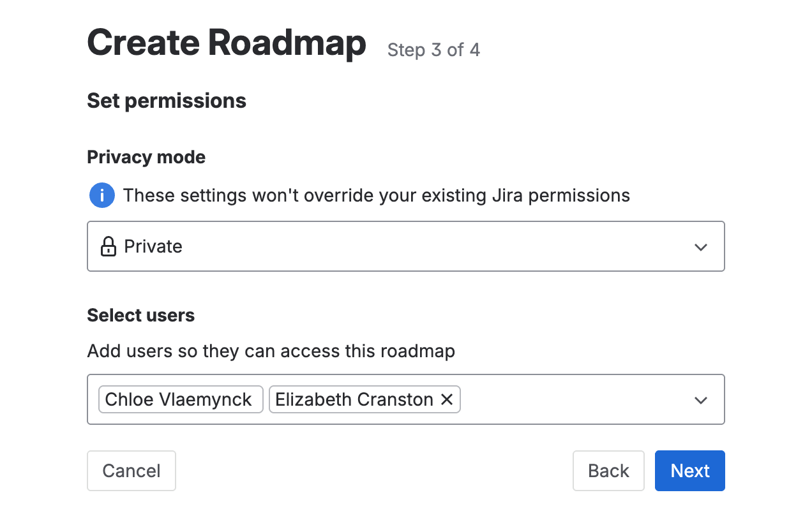Click the Privacy mode label
Screen dimensions: 812x532
[x=146, y=157]
